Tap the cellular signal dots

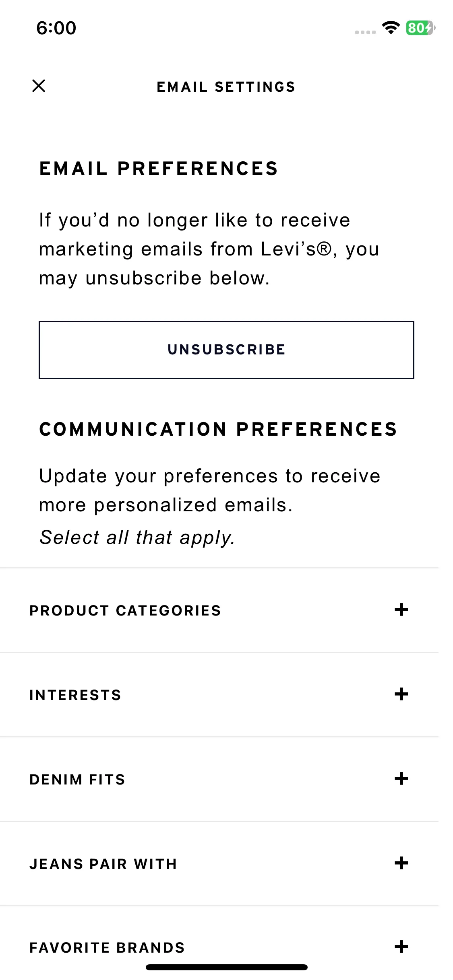(365, 32)
